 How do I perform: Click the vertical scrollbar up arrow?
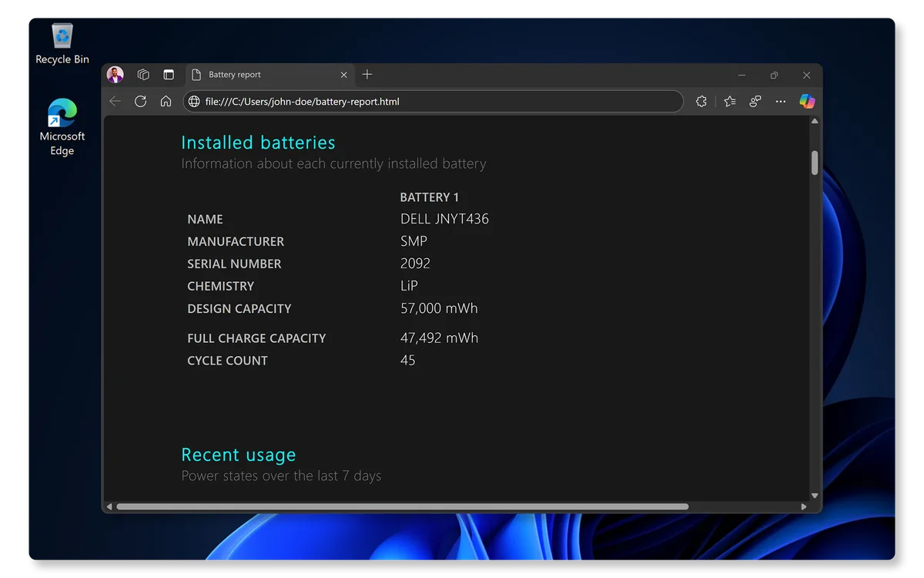[815, 121]
